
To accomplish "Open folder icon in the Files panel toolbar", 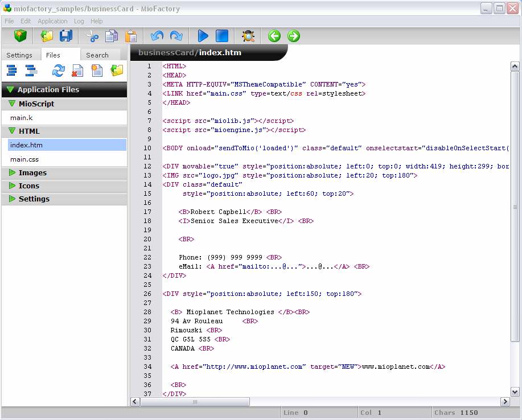I will coord(117,71).
